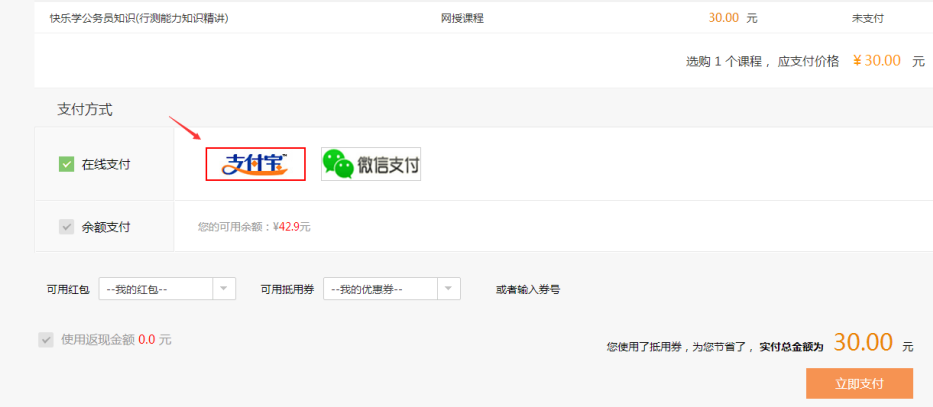Toggle the 在线支付 green checkbox
The height and width of the screenshot is (407, 933).
pyautogui.click(x=67, y=164)
